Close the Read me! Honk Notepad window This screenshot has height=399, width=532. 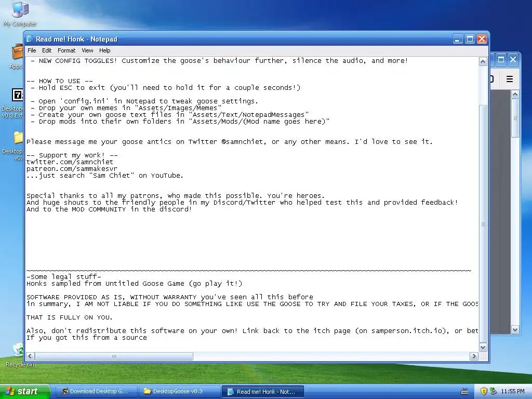pyautogui.click(x=482, y=39)
